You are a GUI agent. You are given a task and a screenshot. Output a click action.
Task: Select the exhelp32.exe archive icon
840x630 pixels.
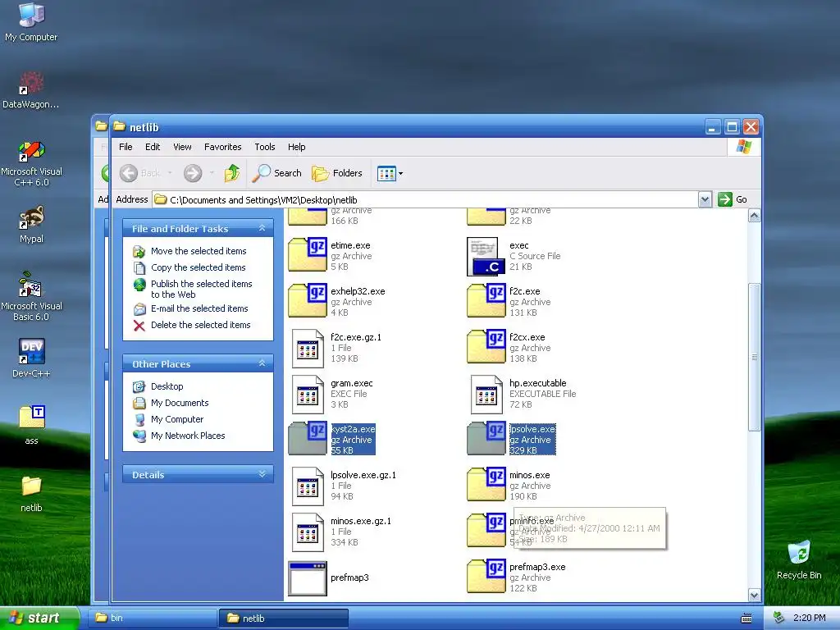click(308, 300)
